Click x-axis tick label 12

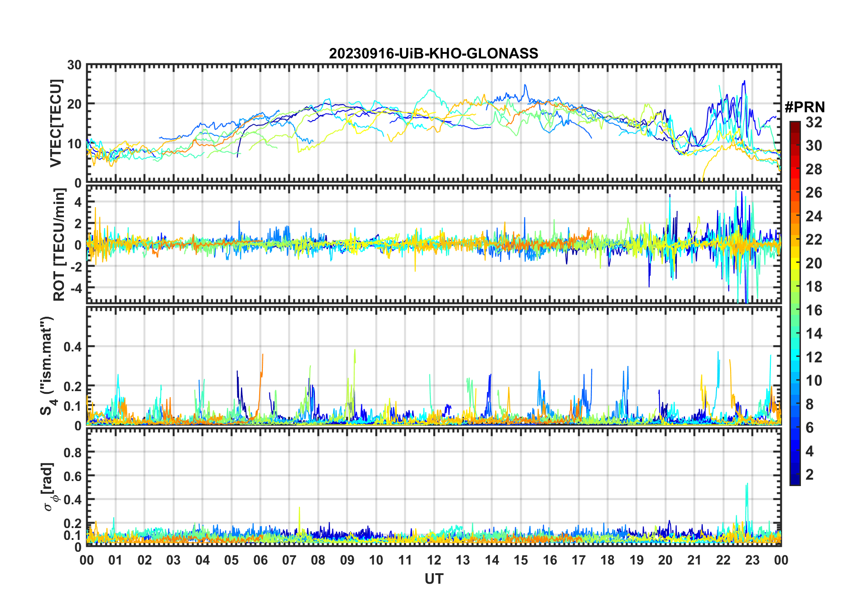pos(434,560)
